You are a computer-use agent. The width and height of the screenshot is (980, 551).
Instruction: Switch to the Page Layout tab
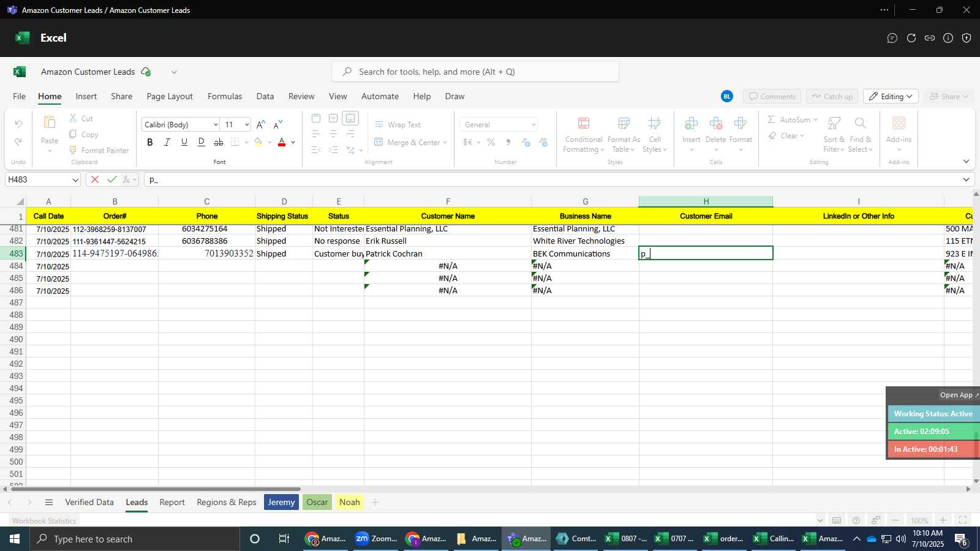[x=170, y=96]
